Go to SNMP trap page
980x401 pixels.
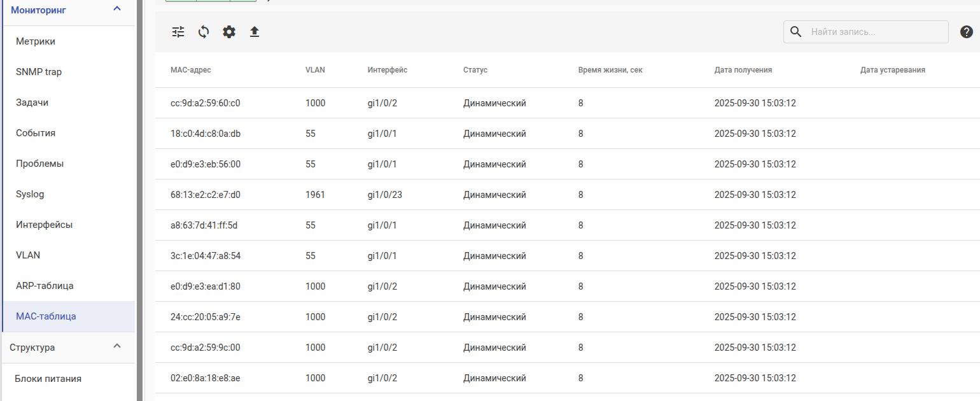(x=39, y=72)
